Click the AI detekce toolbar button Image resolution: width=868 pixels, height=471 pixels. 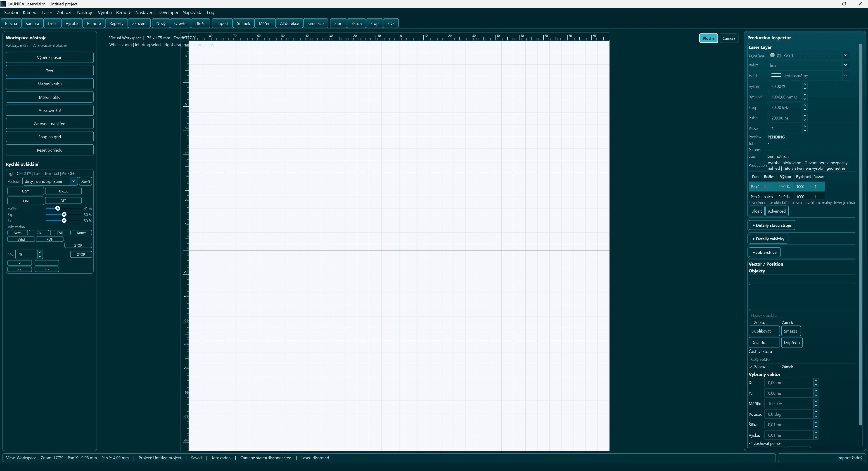pos(289,23)
